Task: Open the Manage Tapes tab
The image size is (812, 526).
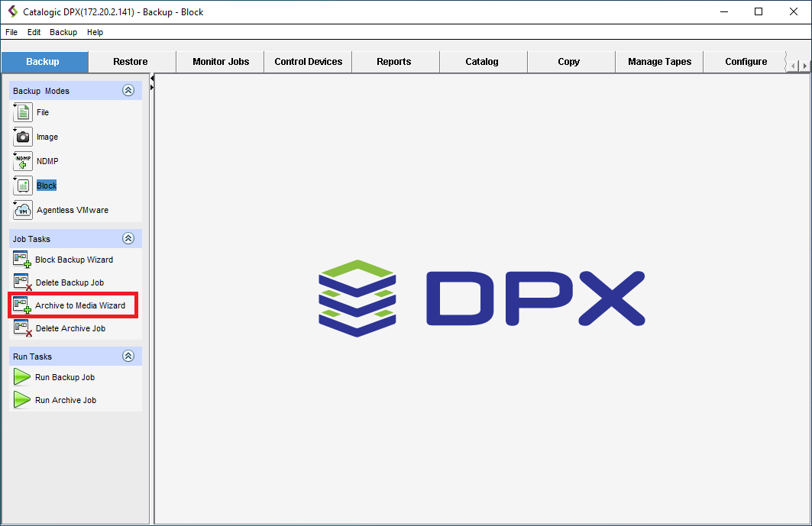Action: (x=659, y=62)
